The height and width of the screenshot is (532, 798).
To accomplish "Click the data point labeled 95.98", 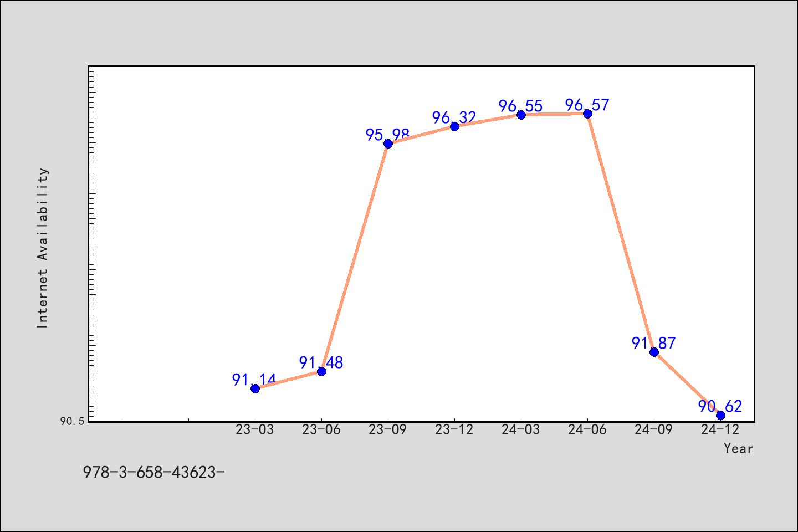I will tap(388, 144).
